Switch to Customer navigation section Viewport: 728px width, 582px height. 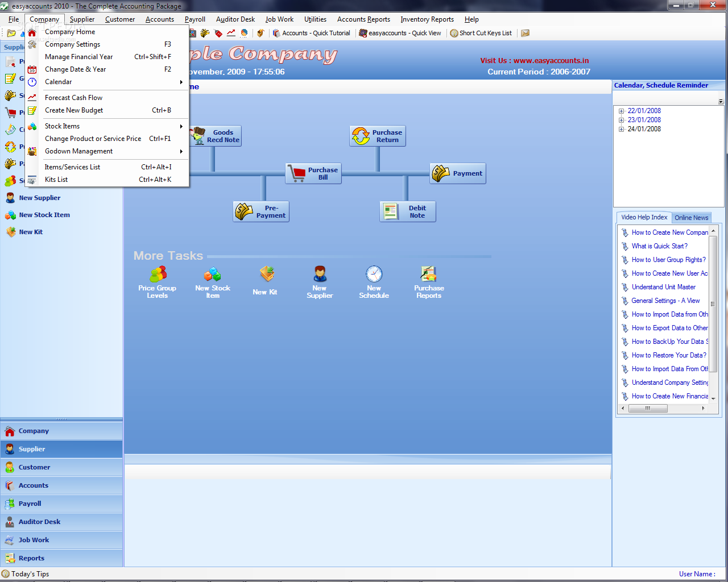coord(61,467)
